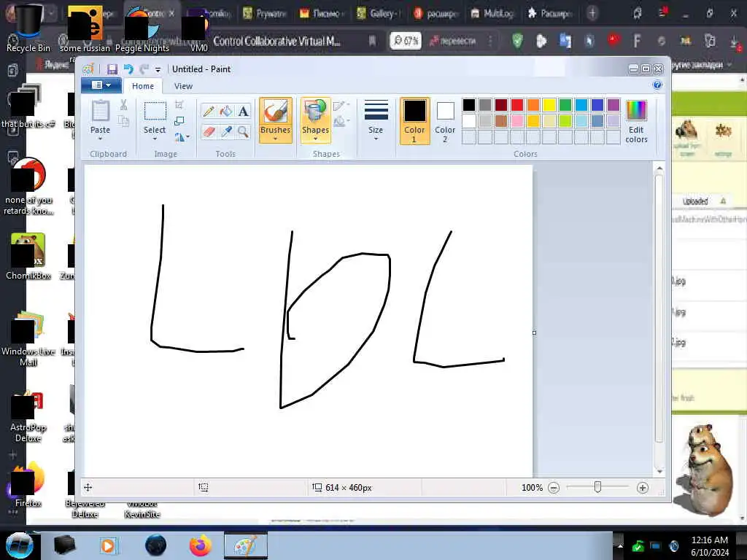Switch to the Home ribbon tab
This screenshot has height=560, width=747.
click(143, 86)
